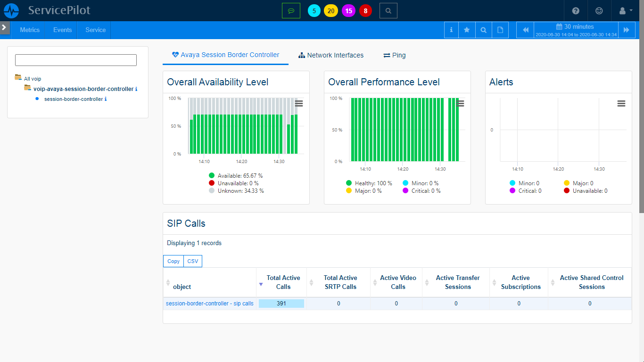
Task: Click the tree filter search field
Action: coord(76,60)
